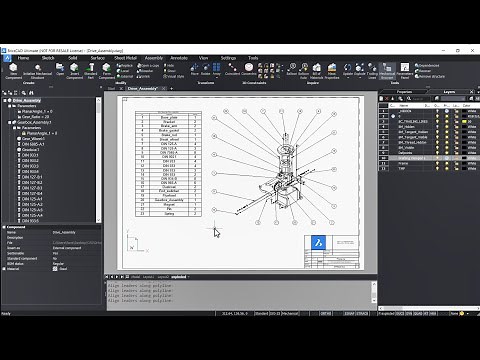Click the mechanical browser vertical scrollbar
This screenshot has height=360, width=480.
(98, 160)
